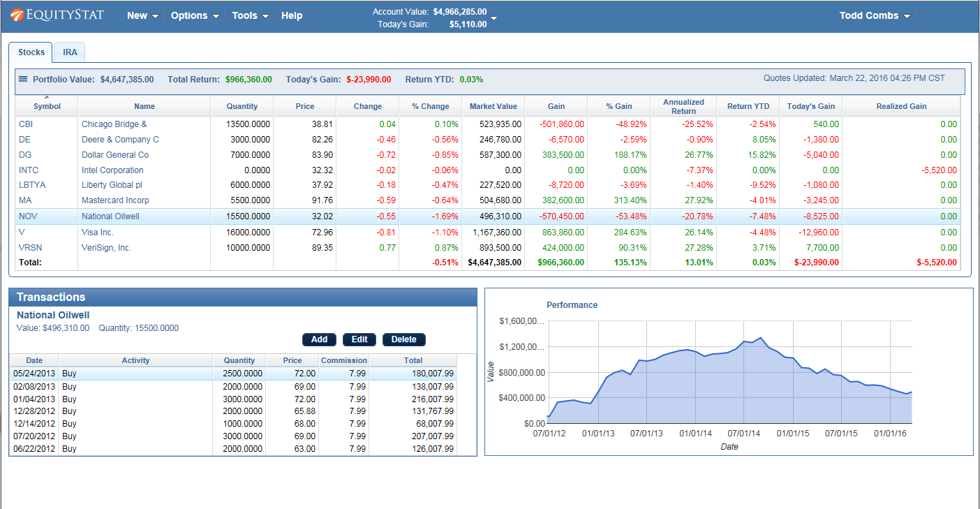The height and width of the screenshot is (509, 980).
Task: Open the Todd Combs user menu
Action: (875, 15)
